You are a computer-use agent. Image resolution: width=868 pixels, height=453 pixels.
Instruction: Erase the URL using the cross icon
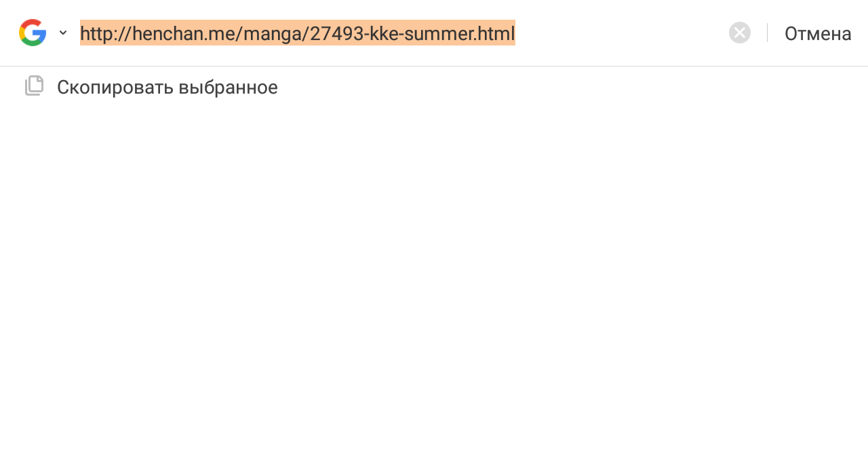[x=740, y=33]
